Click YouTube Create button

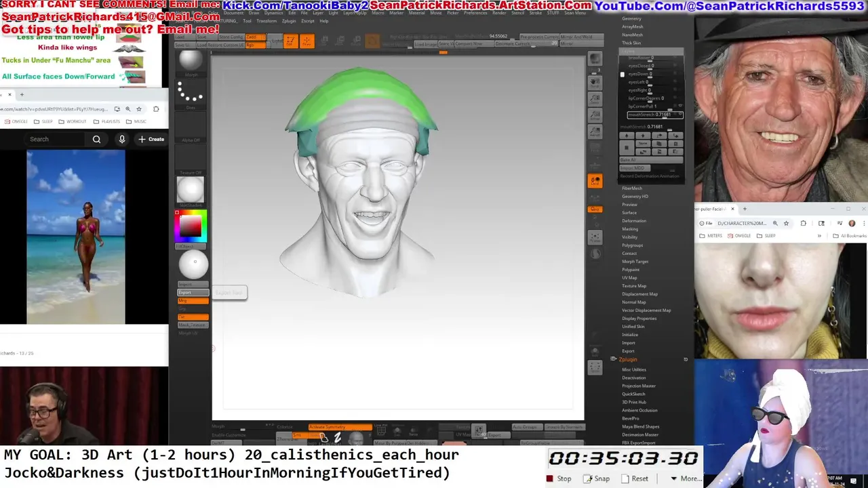pyautogui.click(x=151, y=139)
